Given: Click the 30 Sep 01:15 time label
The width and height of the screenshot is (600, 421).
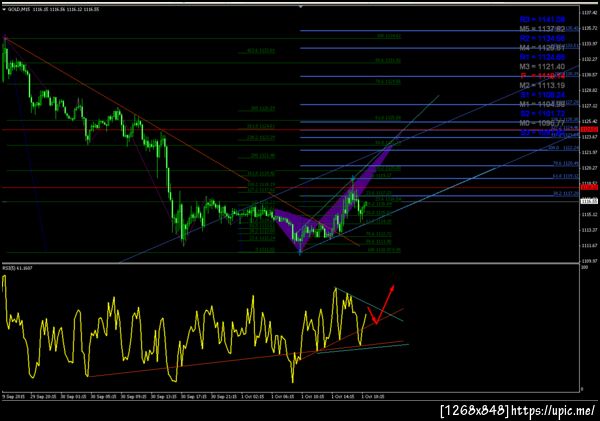Looking at the screenshot, I should tap(73, 397).
